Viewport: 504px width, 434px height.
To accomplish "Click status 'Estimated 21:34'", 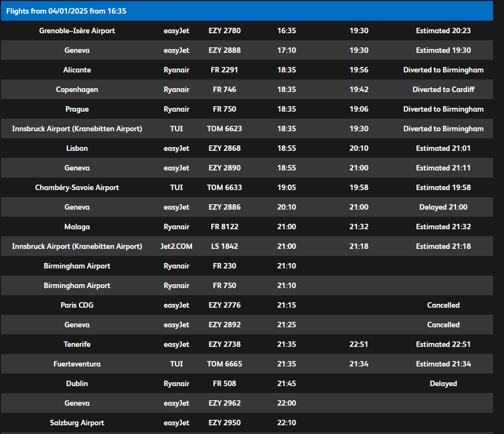I will [x=443, y=364].
